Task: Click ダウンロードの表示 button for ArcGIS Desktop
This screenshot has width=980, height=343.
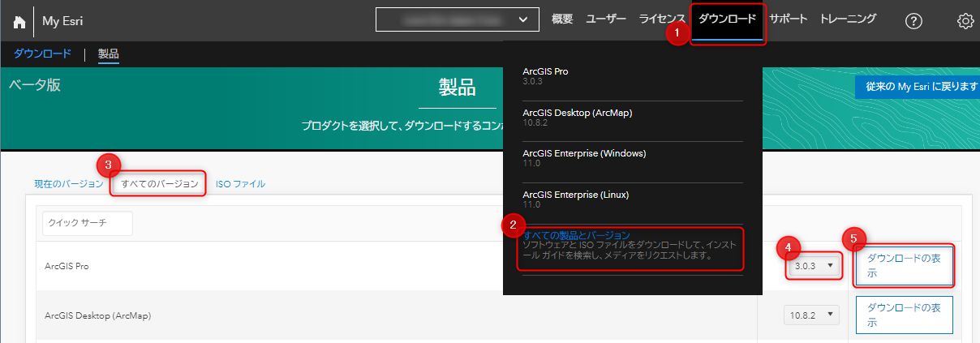Action: [x=904, y=315]
